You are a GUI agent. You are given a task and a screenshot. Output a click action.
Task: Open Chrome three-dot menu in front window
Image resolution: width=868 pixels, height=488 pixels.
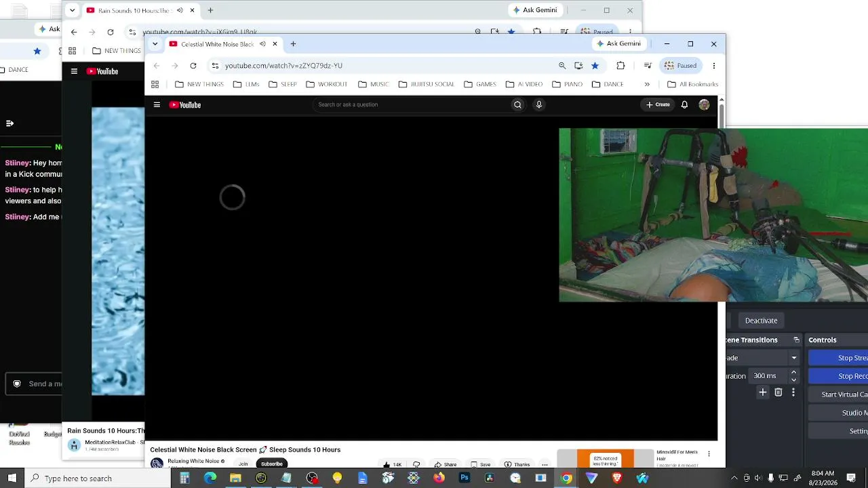point(713,66)
